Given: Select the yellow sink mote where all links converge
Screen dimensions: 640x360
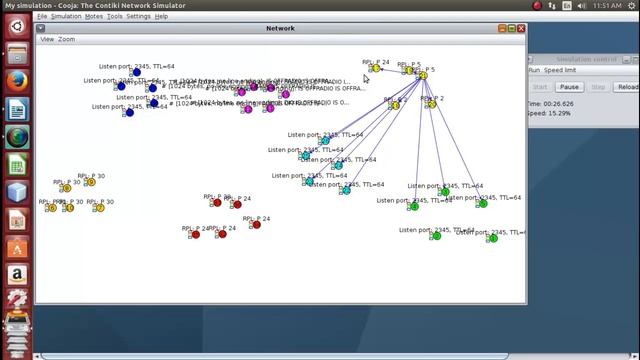Looking at the screenshot, I should coord(423,76).
